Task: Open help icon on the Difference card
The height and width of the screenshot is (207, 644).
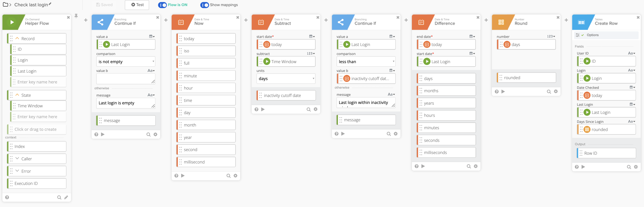Action: point(416,166)
